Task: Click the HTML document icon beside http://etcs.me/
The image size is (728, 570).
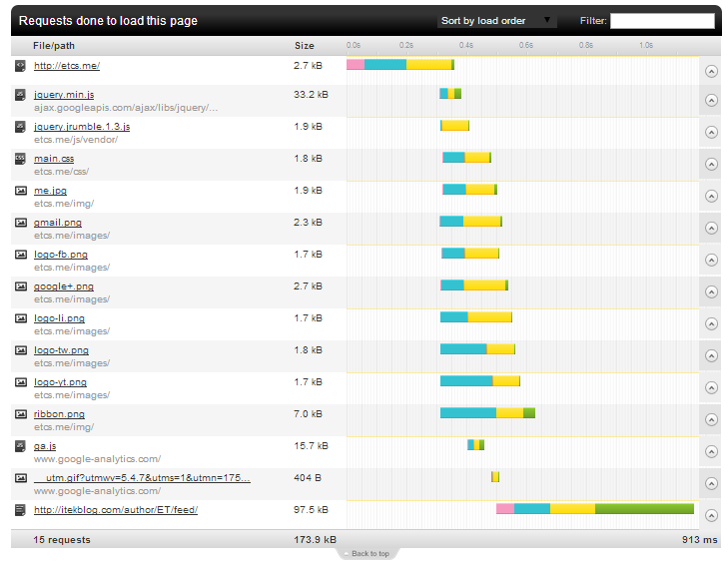Action: point(20,66)
